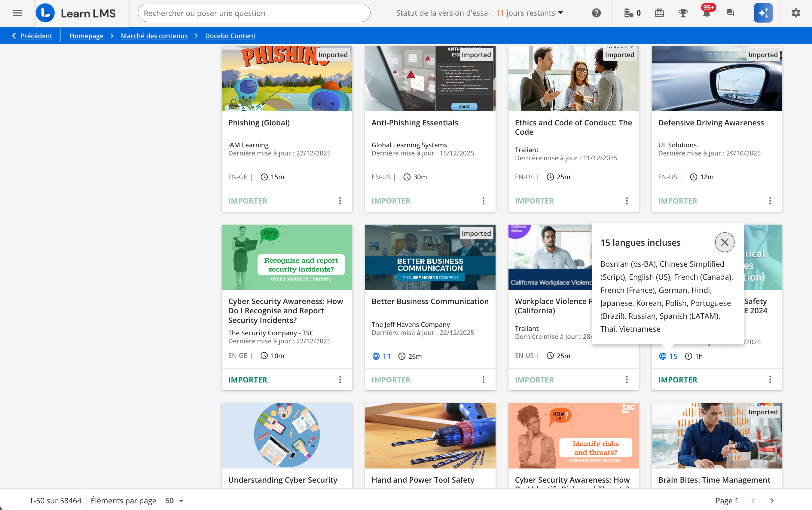Screen dimensions: 812x510
Task: Open more options for Phishing (Global)
Action: pos(340,201)
